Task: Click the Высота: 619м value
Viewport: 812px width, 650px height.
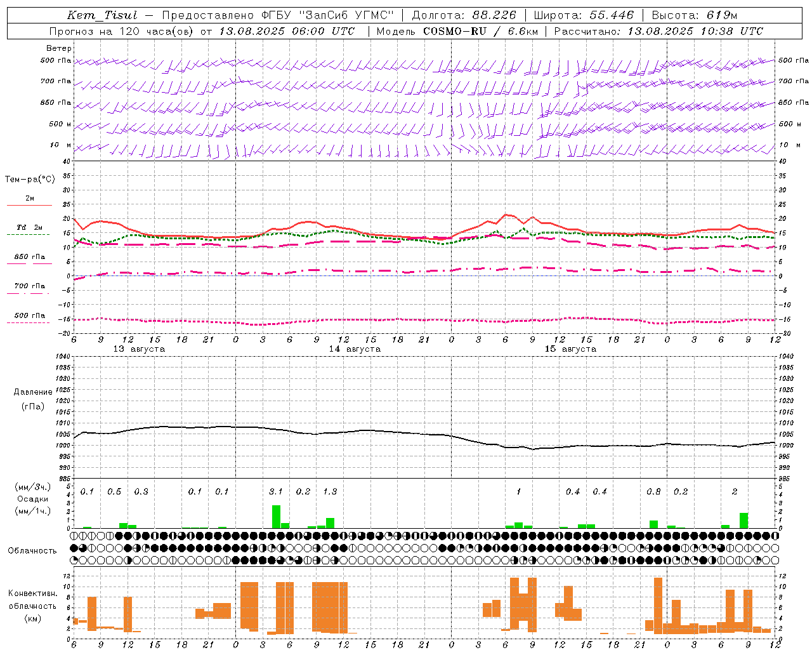Action: [x=695, y=15]
